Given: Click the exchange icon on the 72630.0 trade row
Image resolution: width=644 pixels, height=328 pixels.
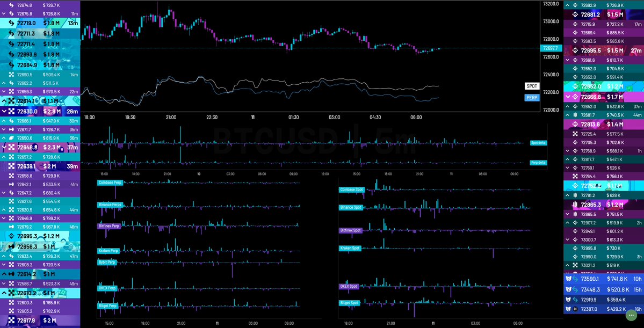Looking at the screenshot, I should coord(11,112).
